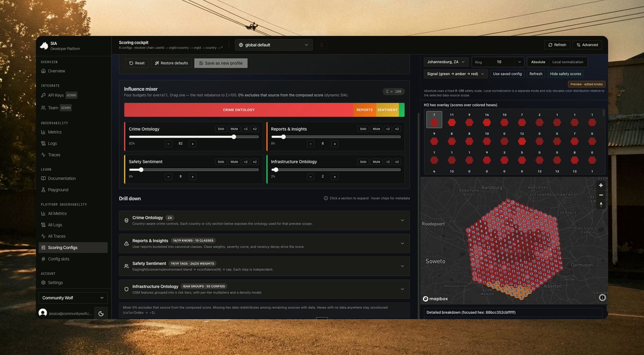Open All Logs in Platform Observability
The height and width of the screenshot is (355, 644).
coord(72,224)
